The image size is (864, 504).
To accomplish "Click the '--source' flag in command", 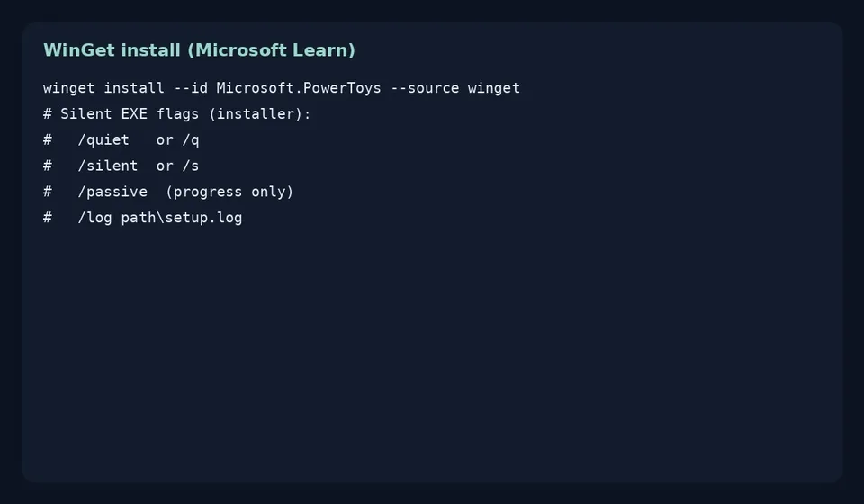I will 424,88.
